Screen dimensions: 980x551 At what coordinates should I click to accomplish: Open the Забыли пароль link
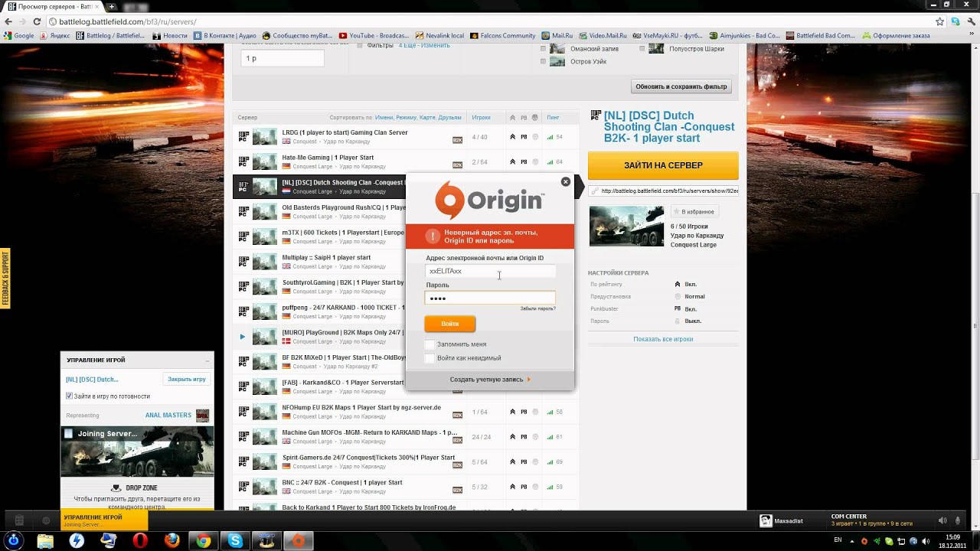tap(537, 308)
